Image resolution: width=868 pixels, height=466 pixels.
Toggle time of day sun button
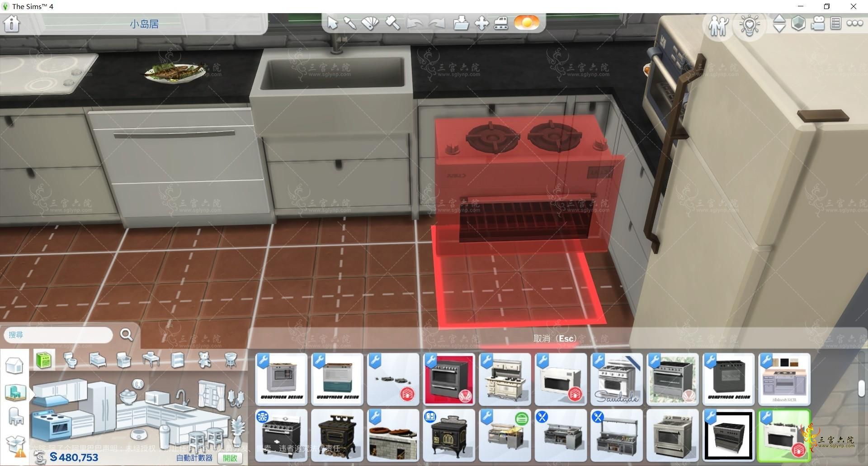coord(527,23)
